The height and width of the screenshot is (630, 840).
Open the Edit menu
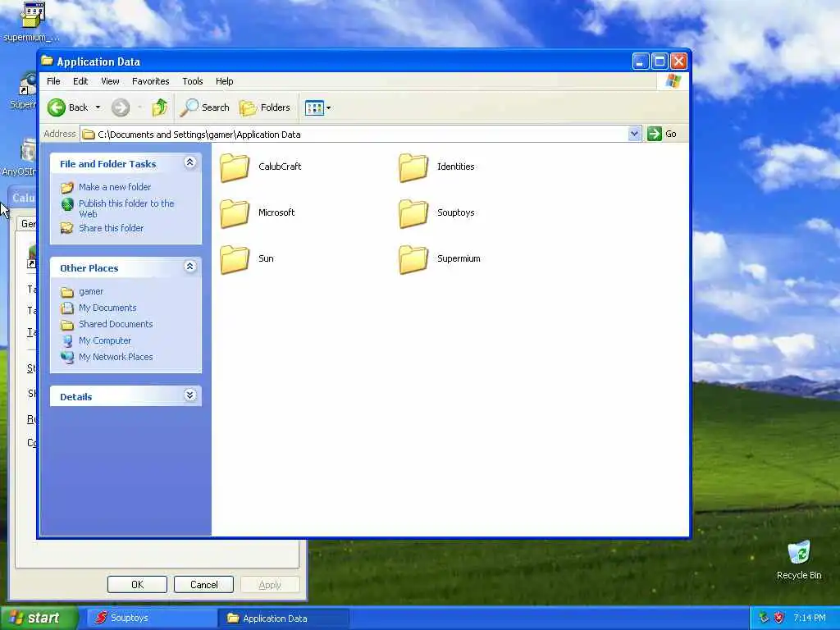coord(80,81)
